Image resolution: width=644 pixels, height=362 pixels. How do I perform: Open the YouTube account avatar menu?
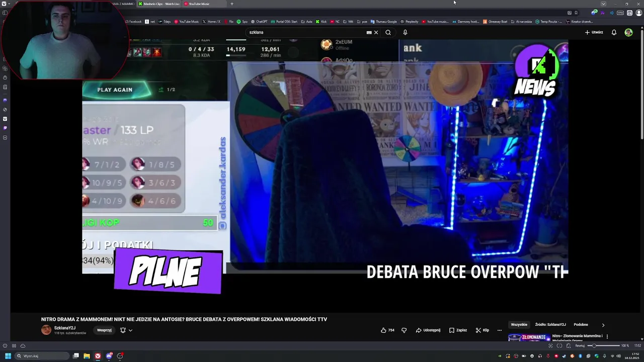coord(628,32)
